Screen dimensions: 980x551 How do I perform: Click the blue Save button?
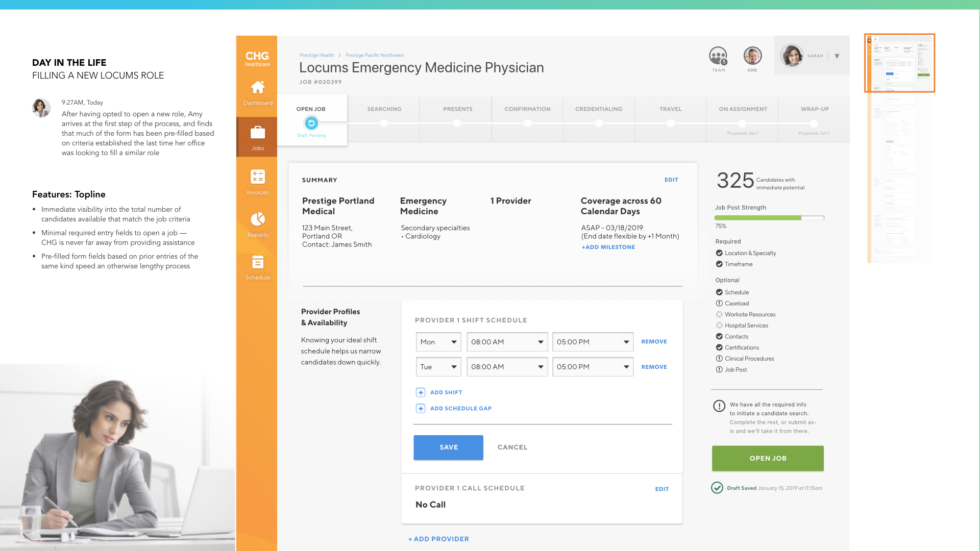(x=448, y=447)
